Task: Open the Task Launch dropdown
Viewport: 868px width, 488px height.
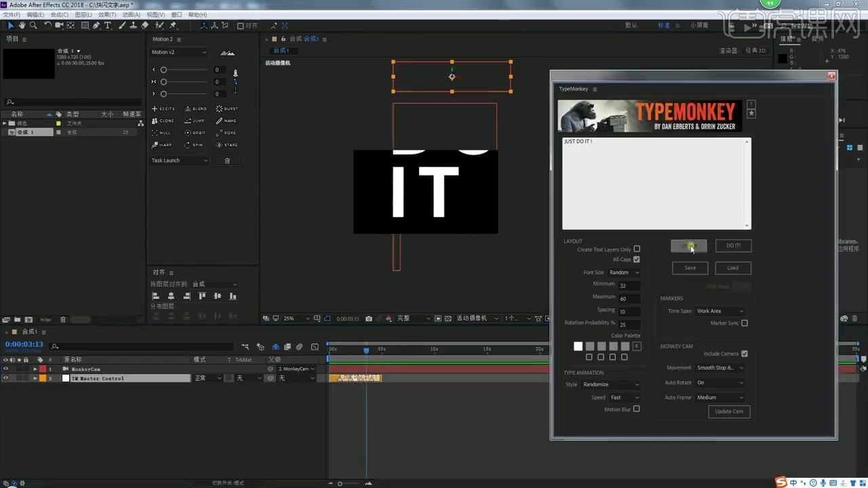Action: 180,161
